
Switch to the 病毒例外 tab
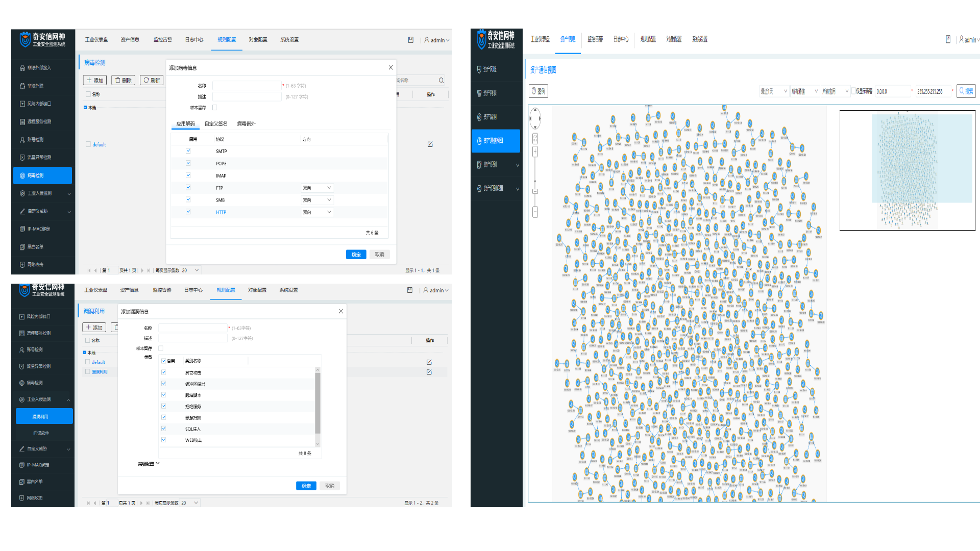pyautogui.click(x=246, y=124)
